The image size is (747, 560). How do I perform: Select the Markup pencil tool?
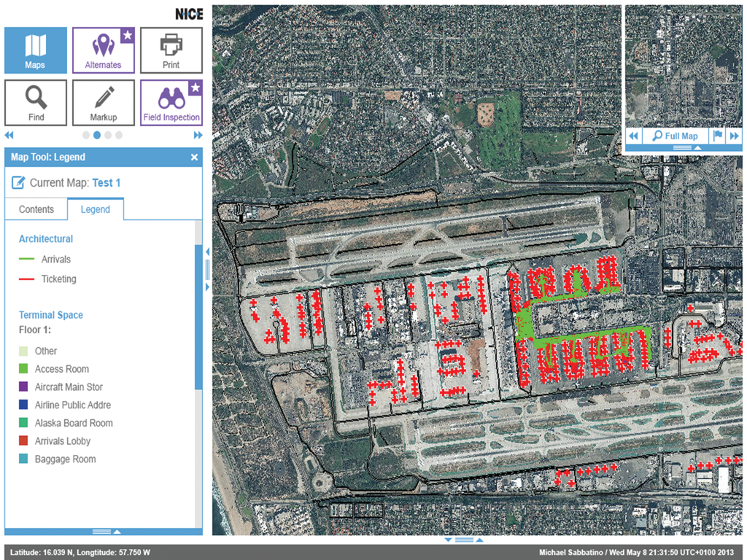click(103, 103)
